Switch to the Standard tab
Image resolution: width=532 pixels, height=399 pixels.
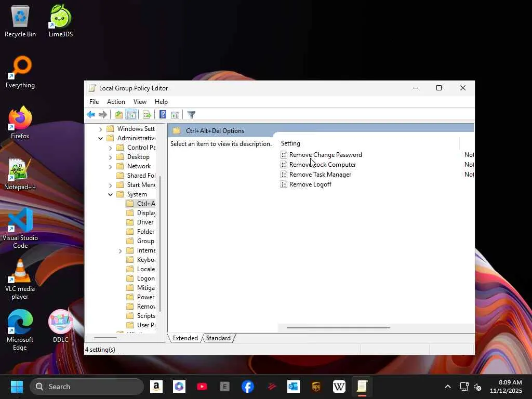(x=218, y=338)
